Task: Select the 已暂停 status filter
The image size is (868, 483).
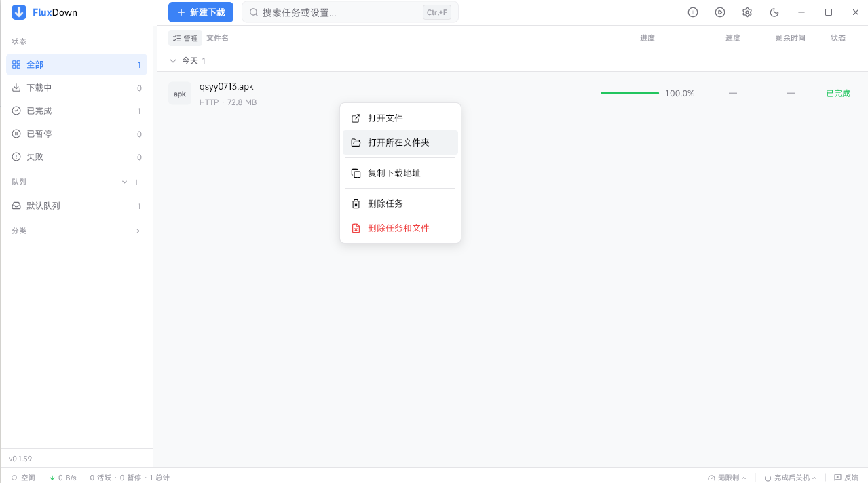Action: (77, 134)
